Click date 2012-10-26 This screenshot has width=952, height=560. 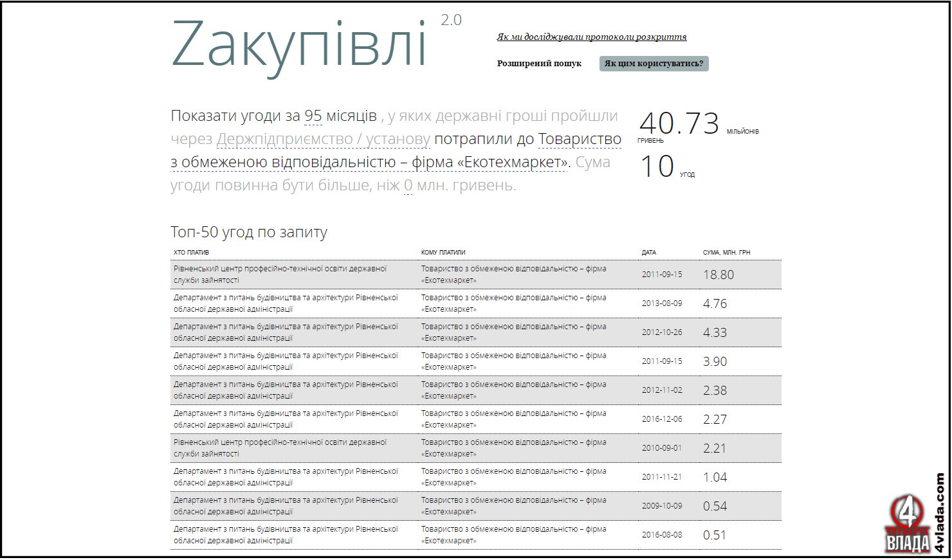click(x=662, y=332)
